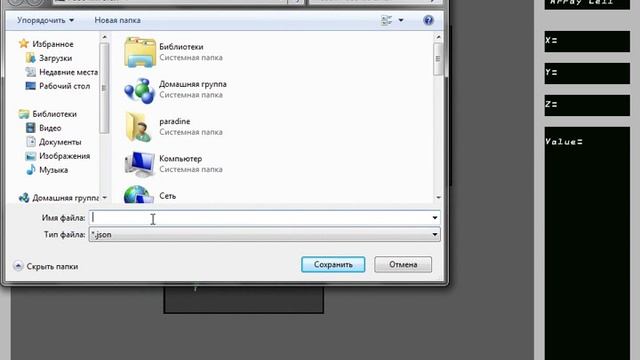Click the Новая папка button
Image resolution: width=640 pixels, height=360 pixels.
[x=118, y=20]
